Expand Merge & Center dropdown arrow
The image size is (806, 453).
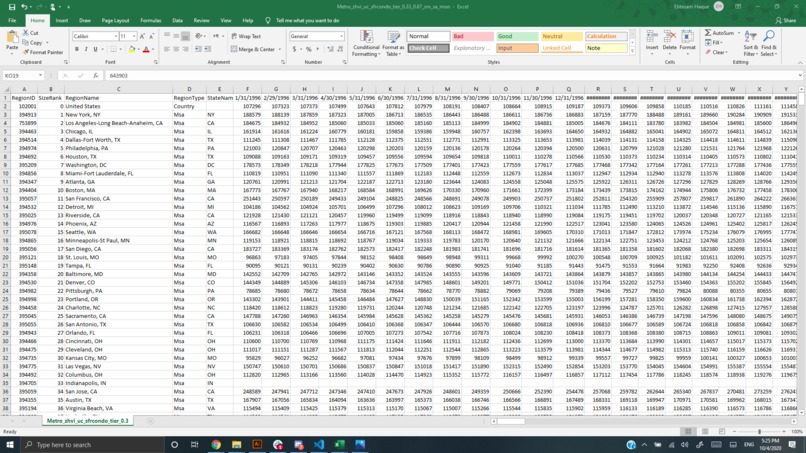(x=280, y=49)
